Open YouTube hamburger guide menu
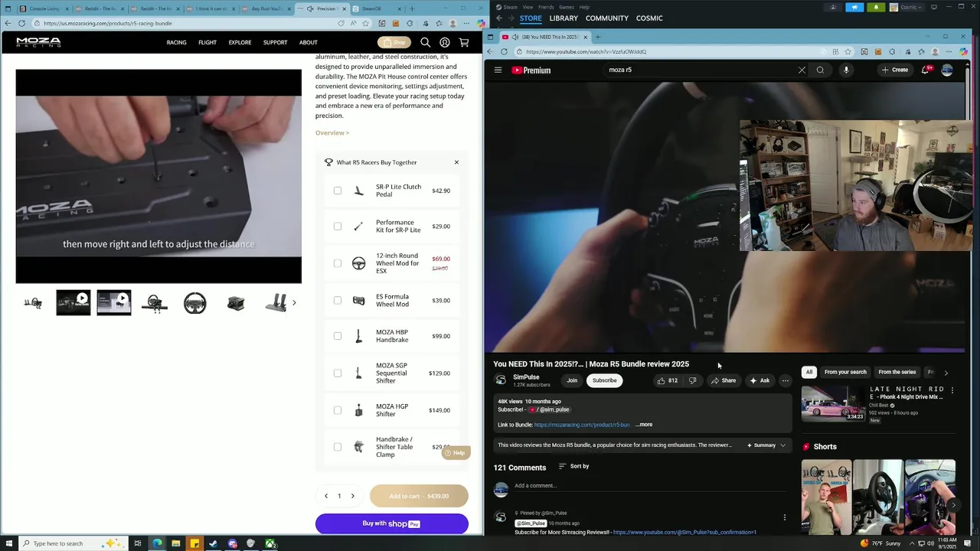Viewport: 980px width, 551px height. [x=498, y=70]
